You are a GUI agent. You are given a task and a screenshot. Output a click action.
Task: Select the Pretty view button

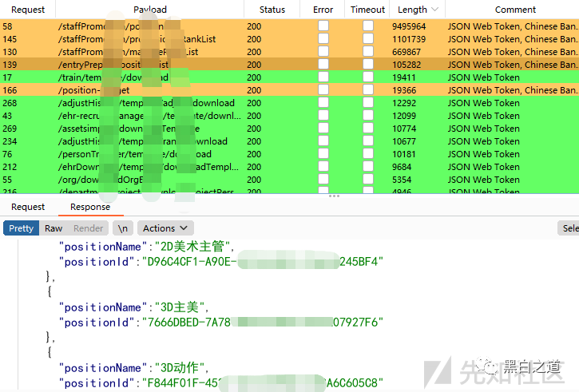tap(22, 228)
